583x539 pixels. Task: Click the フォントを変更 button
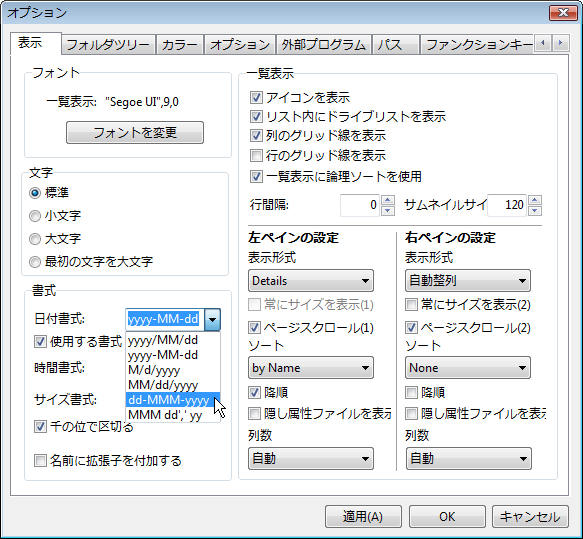click(135, 132)
